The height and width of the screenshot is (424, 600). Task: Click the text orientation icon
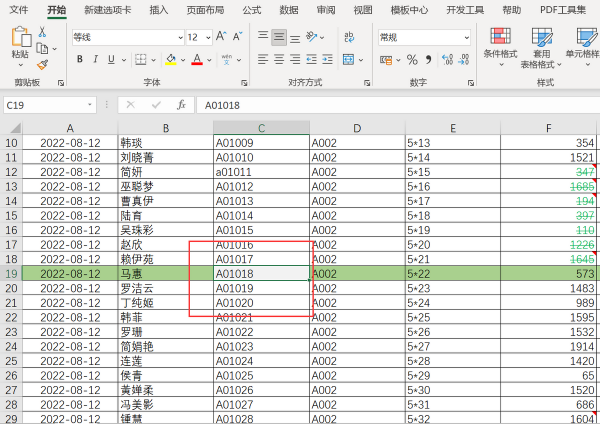311,37
